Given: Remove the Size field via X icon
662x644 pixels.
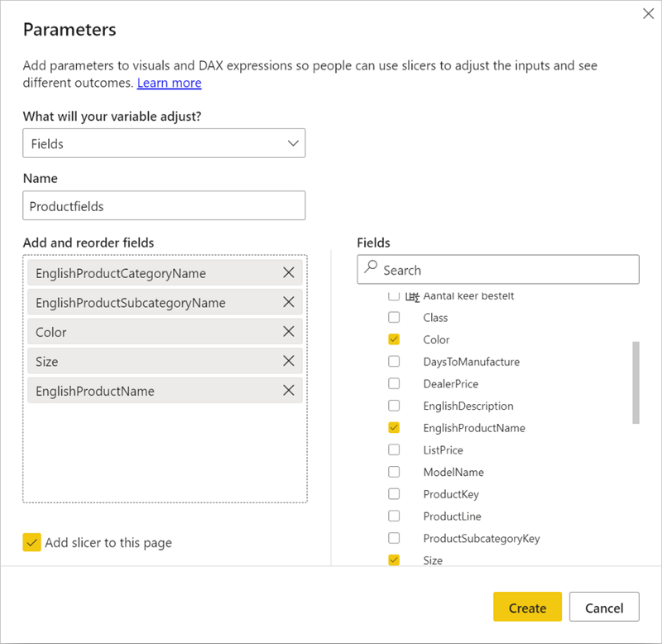Looking at the screenshot, I should pos(289,362).
